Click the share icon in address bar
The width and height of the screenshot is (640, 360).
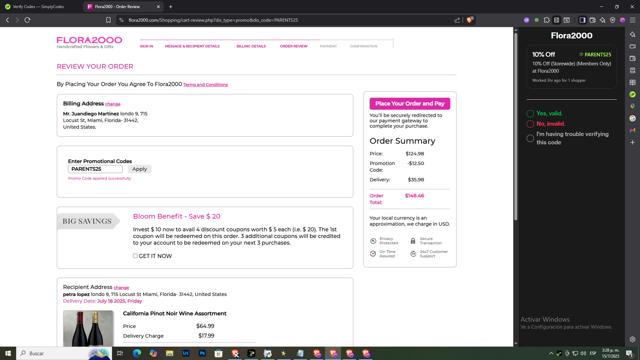457,20
